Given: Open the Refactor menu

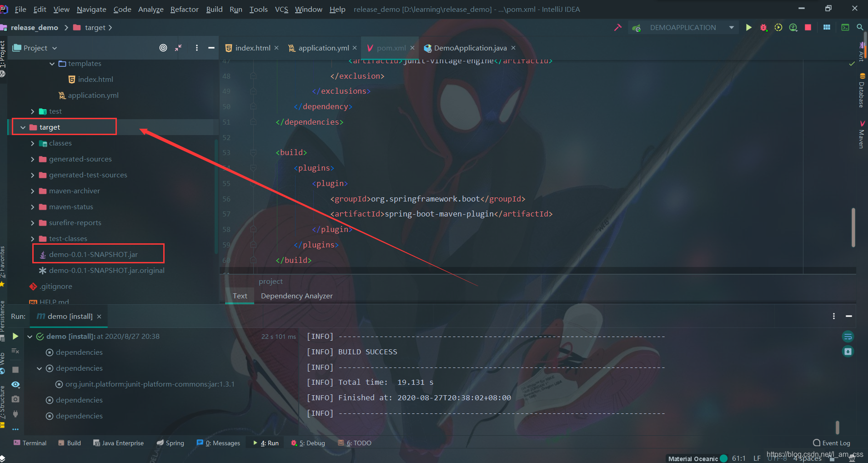Looking at the screenshot, I should coord(184,9).
